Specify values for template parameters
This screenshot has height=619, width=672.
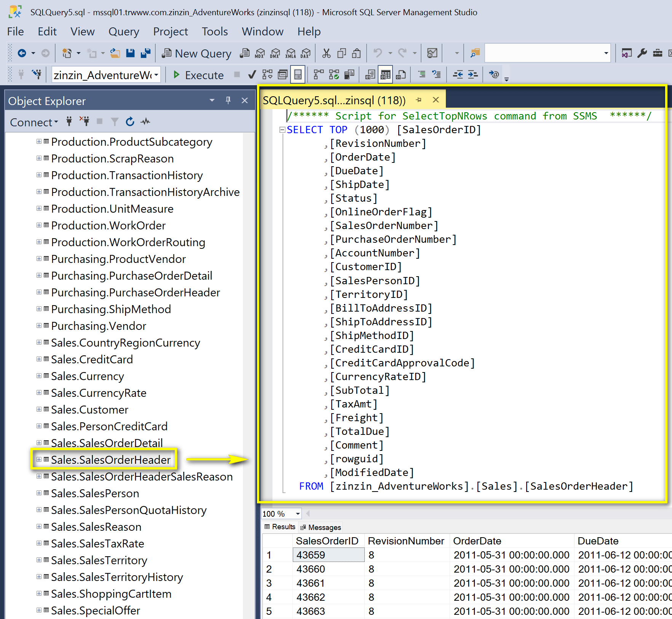coord(494,75)
